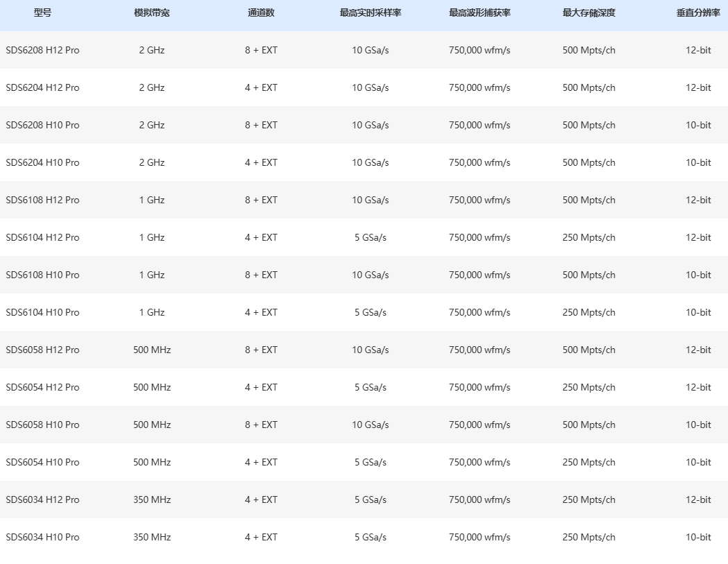Select 750,000 wfm/s in the SDS6204 H10 Pro row

point(480,162)
